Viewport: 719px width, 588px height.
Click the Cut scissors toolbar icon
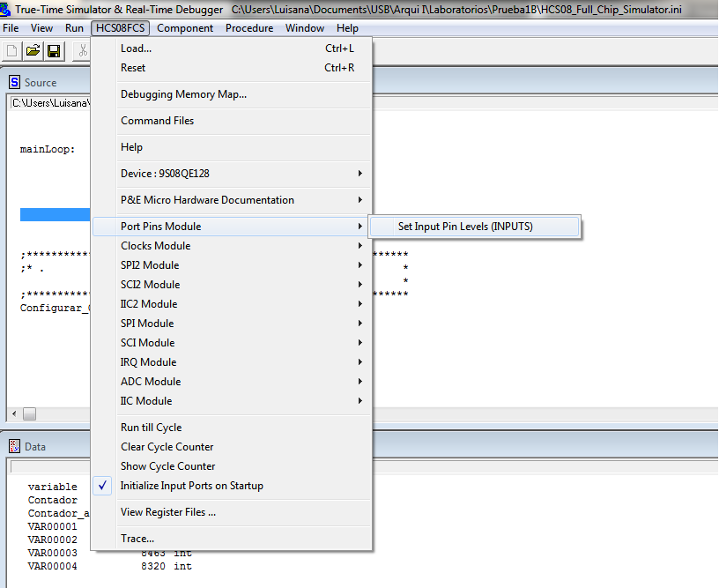(83, 51)
